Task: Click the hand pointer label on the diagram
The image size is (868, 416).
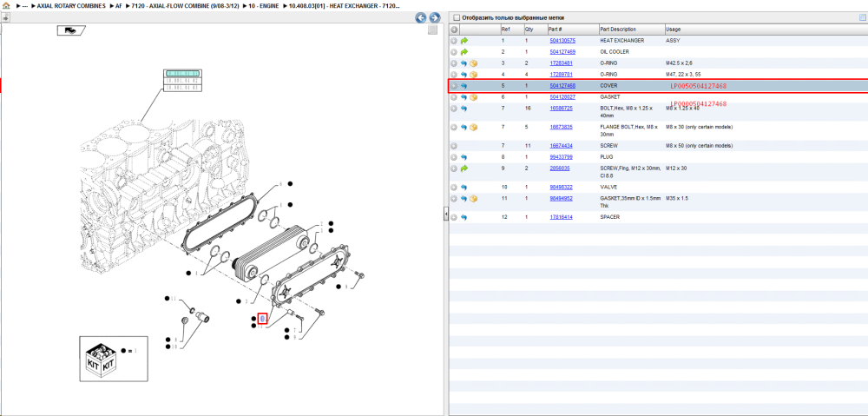Action: click(71, 30)
